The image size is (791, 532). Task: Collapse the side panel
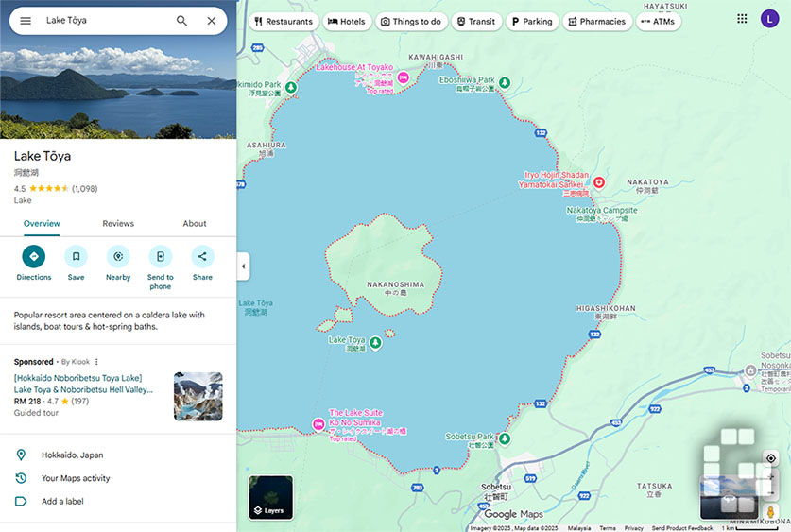click(x=243, y=266)
